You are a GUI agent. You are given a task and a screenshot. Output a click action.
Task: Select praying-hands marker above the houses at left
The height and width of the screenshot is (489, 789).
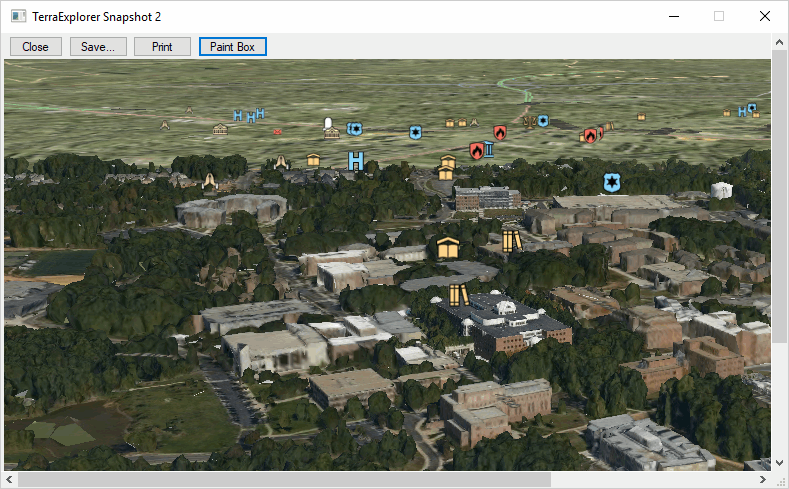[x=210, y=180]
